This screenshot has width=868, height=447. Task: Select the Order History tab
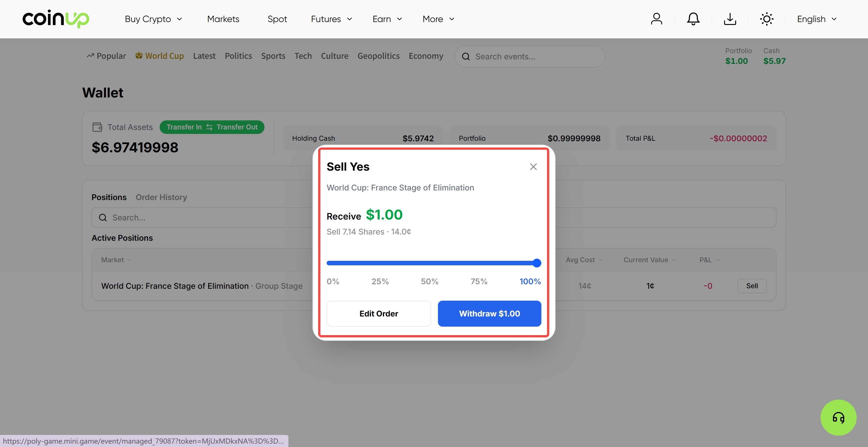[161, 197]
